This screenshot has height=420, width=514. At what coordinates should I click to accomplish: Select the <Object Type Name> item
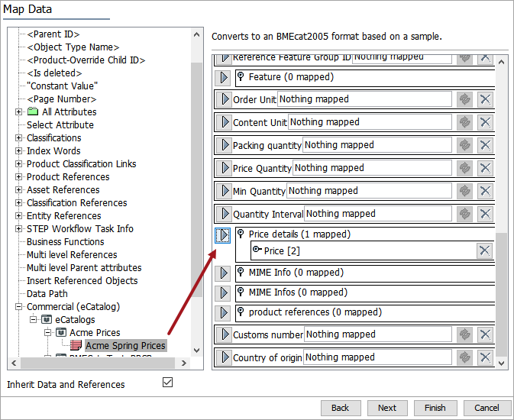(73, 47)
